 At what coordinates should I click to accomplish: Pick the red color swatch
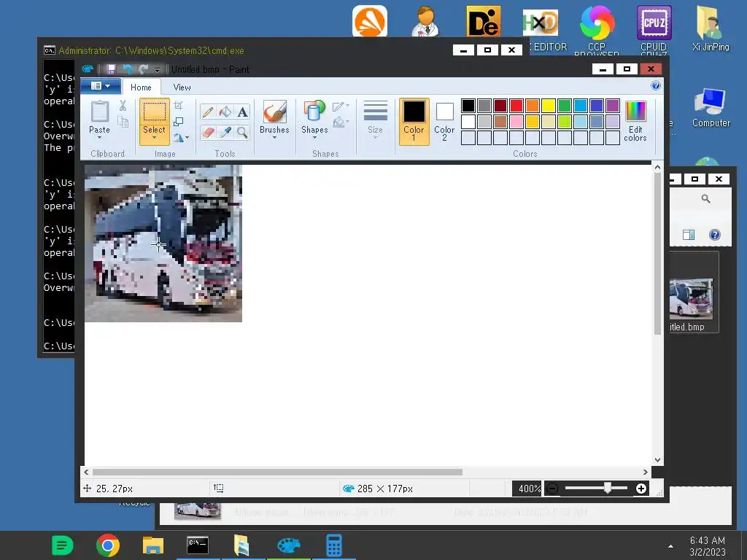coord(516,105)
